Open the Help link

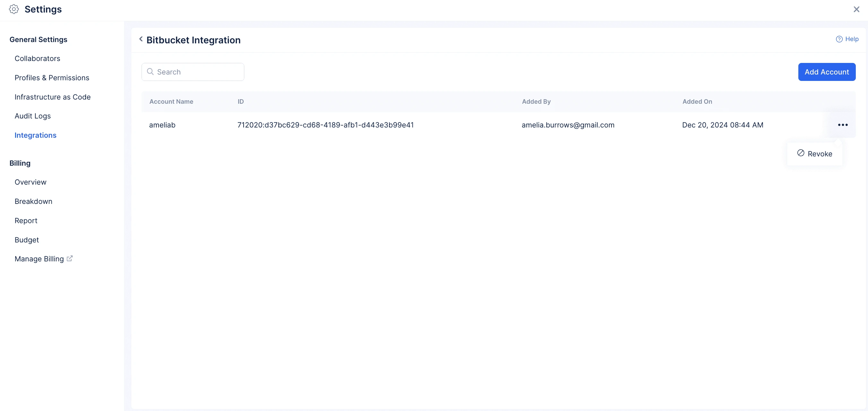tap(847, 39)
